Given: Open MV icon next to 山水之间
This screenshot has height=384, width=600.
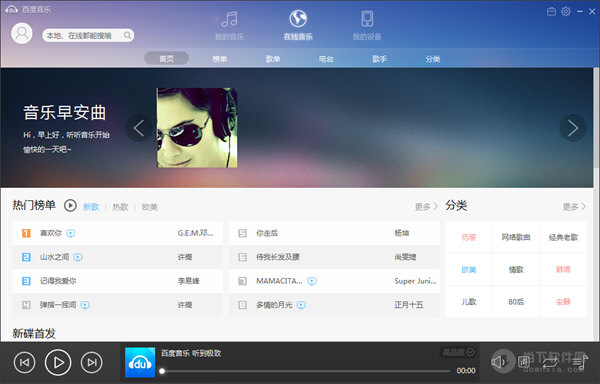Looking at the screenshot, I should click(x=78, y=257).
